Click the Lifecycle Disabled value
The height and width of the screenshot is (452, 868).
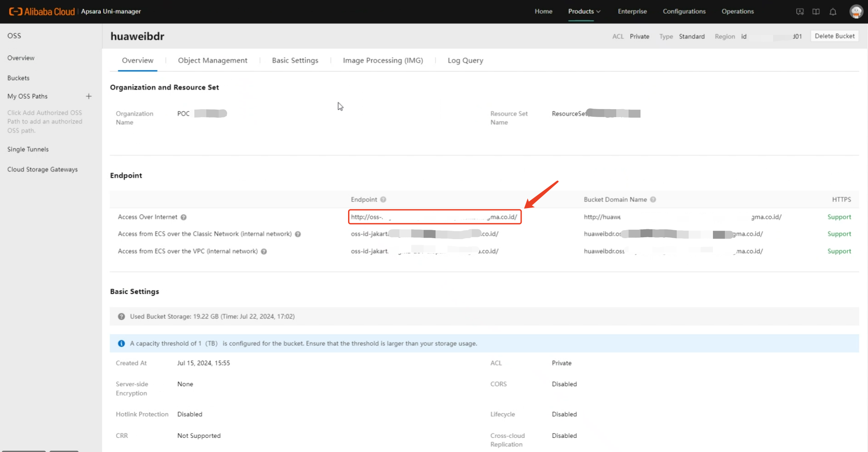pyautogui.click(x=564, y=414)
